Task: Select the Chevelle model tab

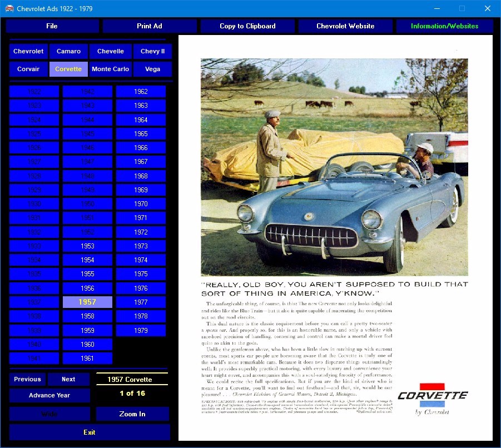Action: pyautogui.click(x=111, y=51)
